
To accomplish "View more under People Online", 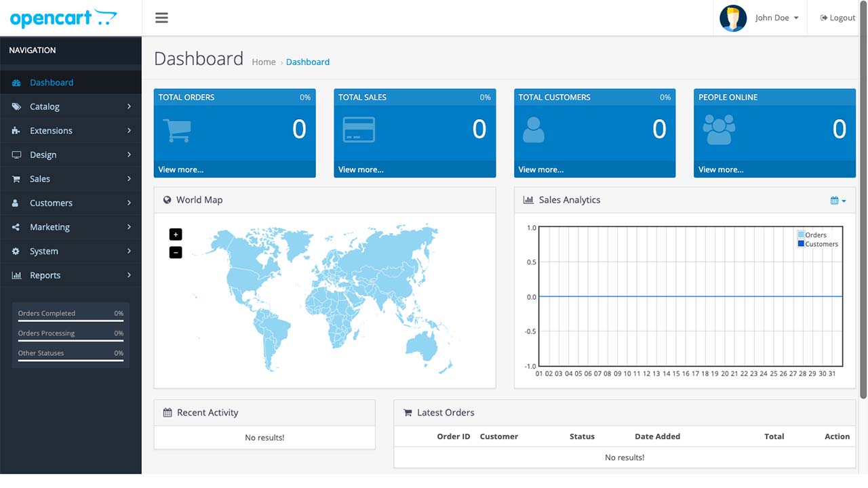I will [x=721, y=169].
